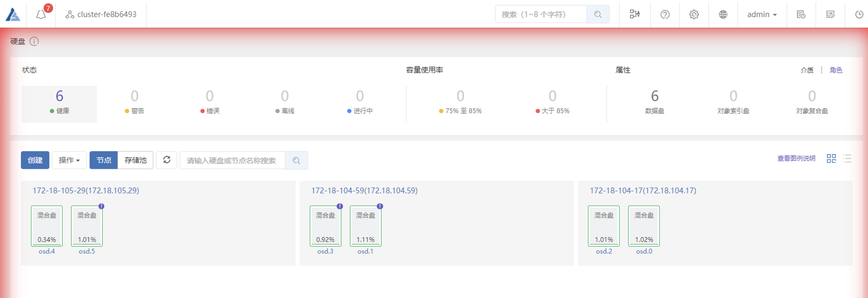Open the notifications bell with 7 alerts
The width and height of the screenshot is (868, 298).
(41, 15)
